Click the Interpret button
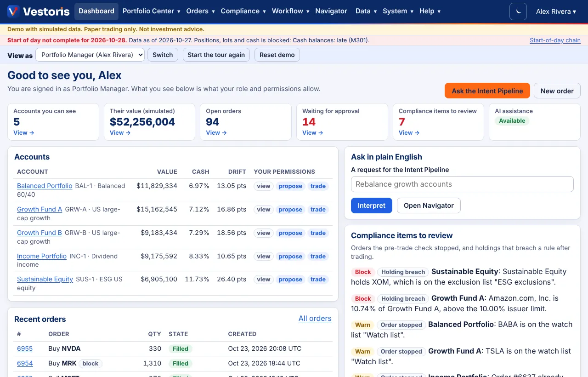Viewport: 588px width, 377px height. (372, 206)
